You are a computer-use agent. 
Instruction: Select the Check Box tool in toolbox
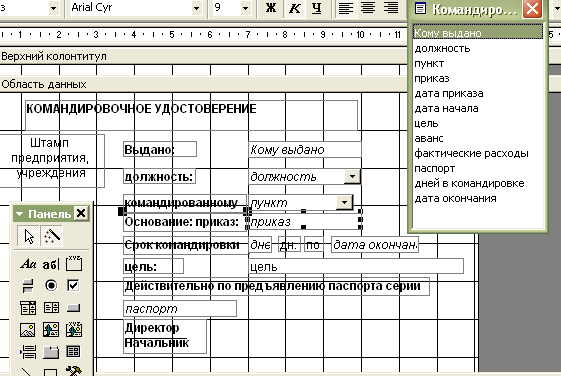tap(73, 285)
